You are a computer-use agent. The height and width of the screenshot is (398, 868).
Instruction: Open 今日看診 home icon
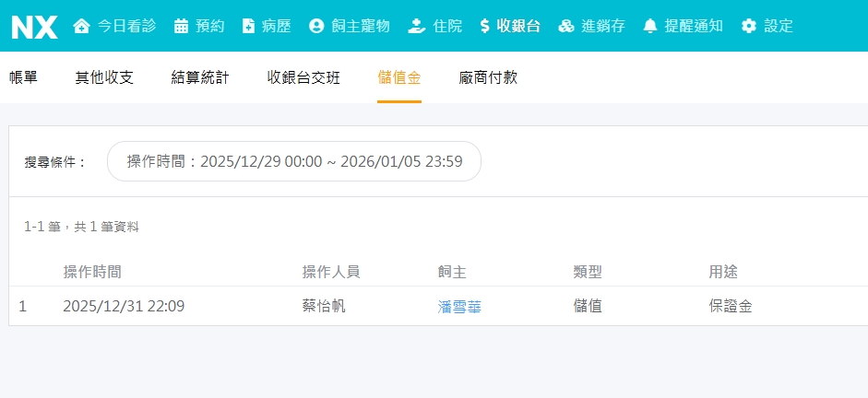[81, 27]
